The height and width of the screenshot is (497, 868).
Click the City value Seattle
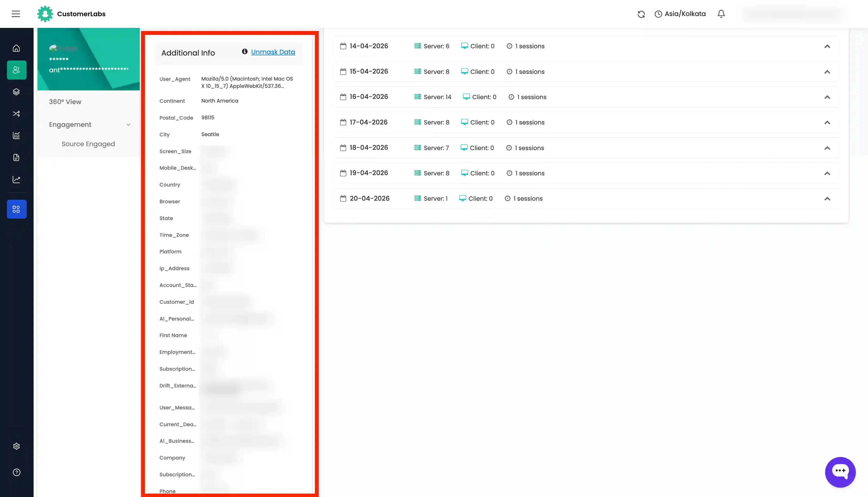(x=210, y=134)
